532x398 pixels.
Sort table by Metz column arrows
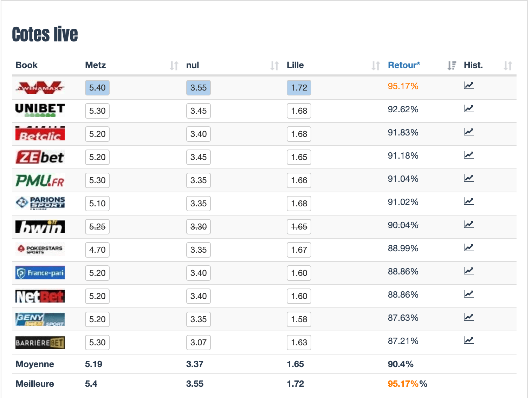pyautogui.click(x=174, y=66)
